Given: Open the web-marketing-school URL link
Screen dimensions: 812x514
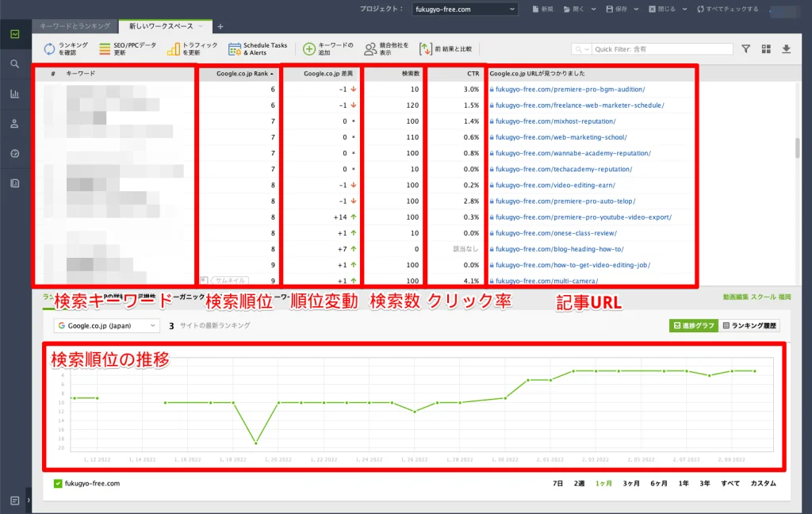Looking at the screenshot, I should (561, 137).
